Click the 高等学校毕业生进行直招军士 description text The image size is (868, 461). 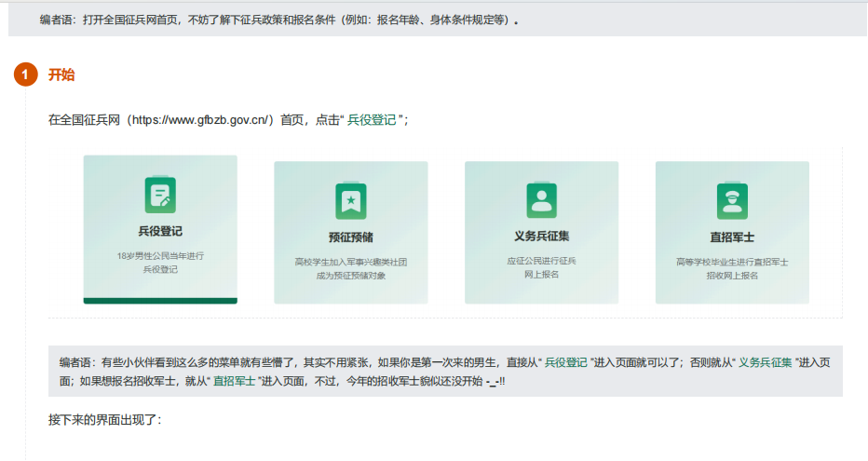(732, 262)
